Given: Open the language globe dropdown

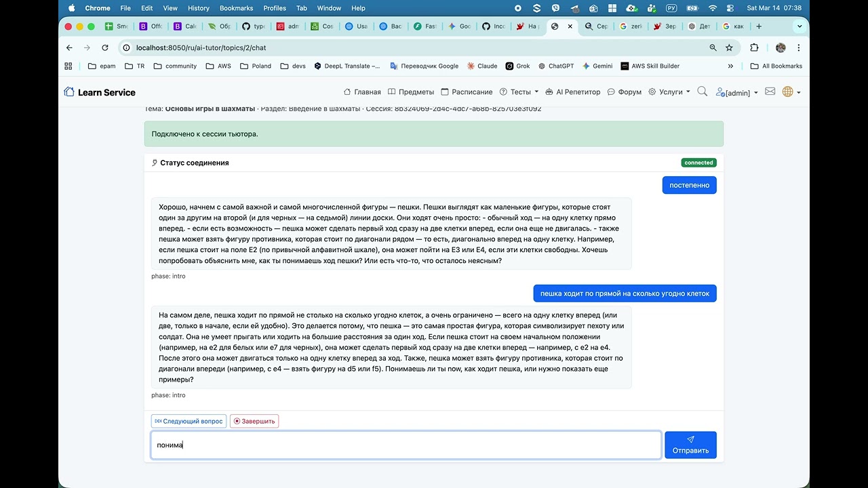Looking at the screenshot, I should [791, 92].
